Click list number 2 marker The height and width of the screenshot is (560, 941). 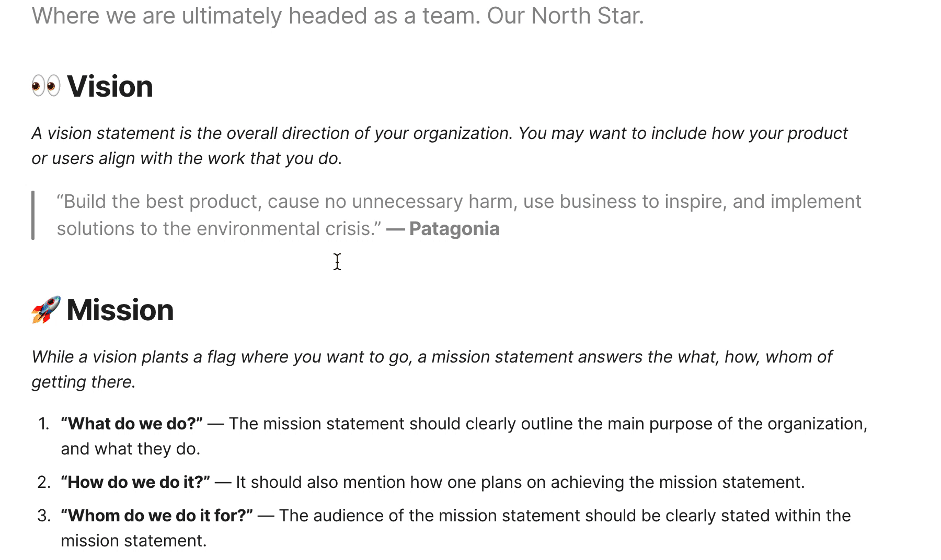[x=44, y=482]
